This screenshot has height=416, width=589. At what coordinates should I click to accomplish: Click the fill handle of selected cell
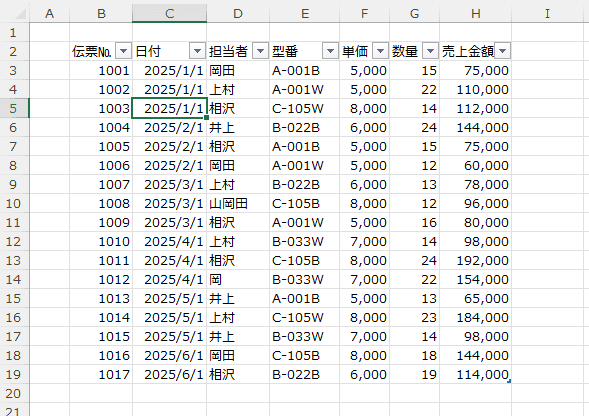[206, 117]
